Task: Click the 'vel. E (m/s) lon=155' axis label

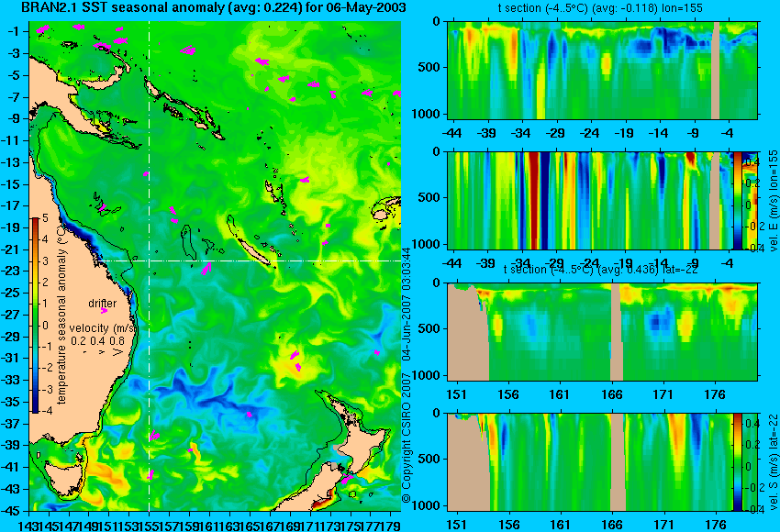Action: (x=774, y=201)
